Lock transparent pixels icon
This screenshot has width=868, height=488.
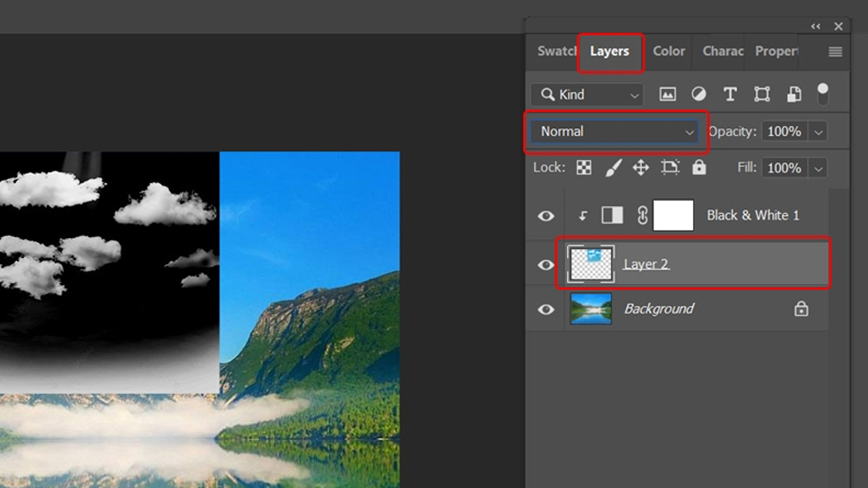tap(584, 168)
